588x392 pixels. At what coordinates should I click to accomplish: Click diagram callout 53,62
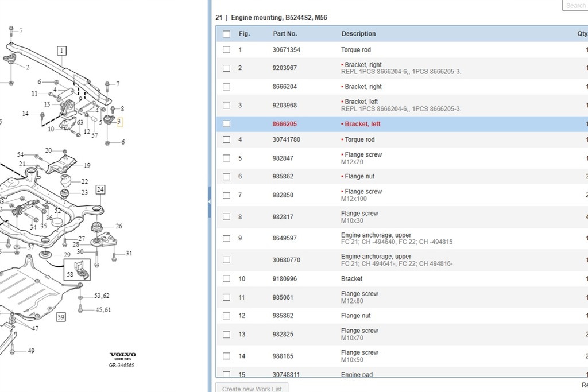pyautogui.click(x=102, y=296)
